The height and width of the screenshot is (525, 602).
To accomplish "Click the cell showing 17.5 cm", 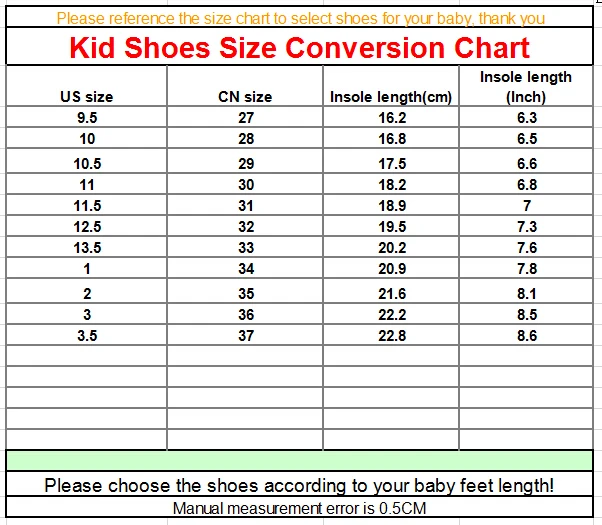I will tap(391, 161).
